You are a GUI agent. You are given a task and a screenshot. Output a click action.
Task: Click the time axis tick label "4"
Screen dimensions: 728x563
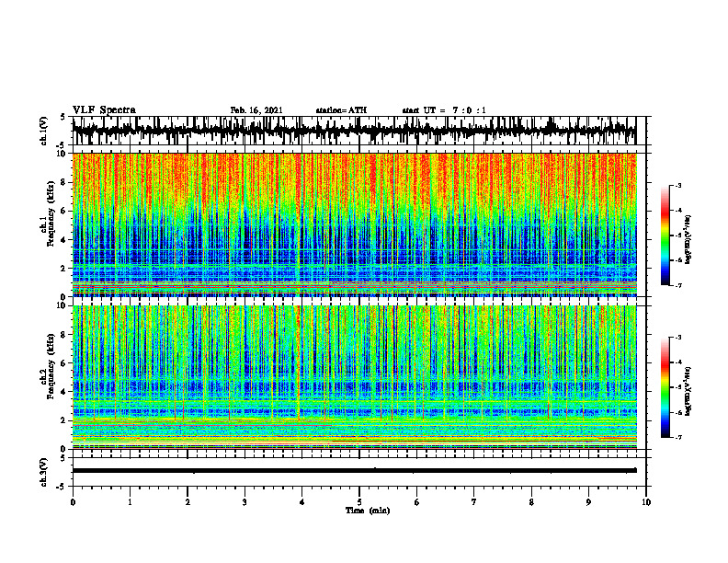[302, 502]
